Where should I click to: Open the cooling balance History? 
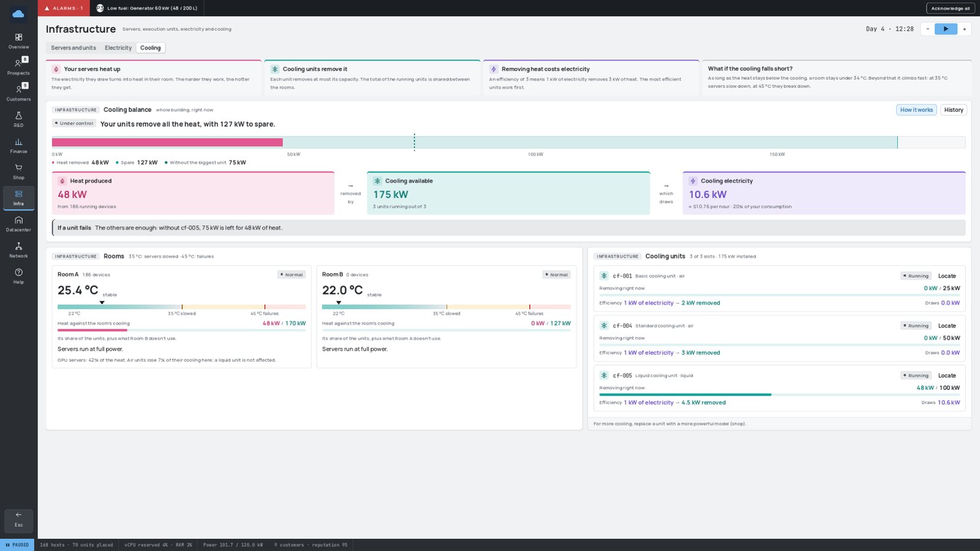tap(954, 110)
